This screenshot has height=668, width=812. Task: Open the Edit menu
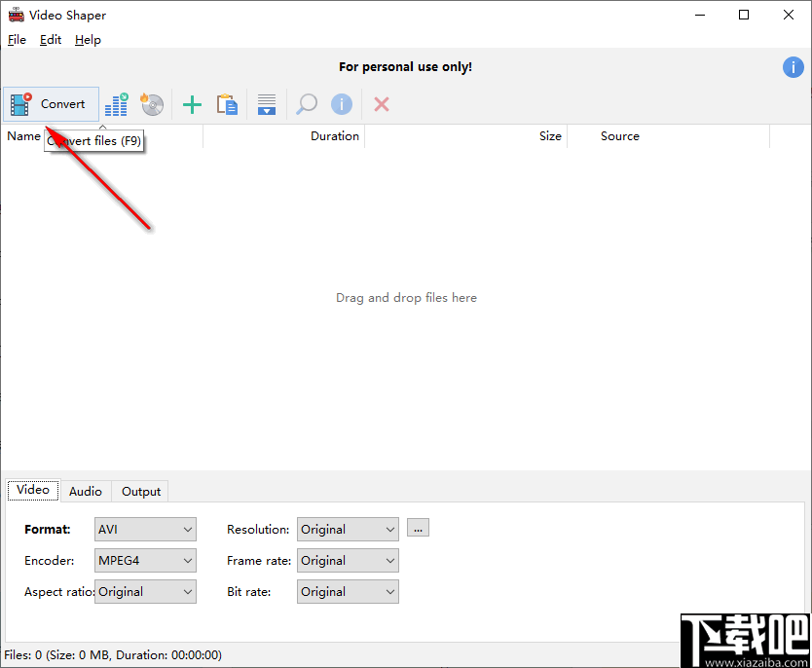point(51,40)
